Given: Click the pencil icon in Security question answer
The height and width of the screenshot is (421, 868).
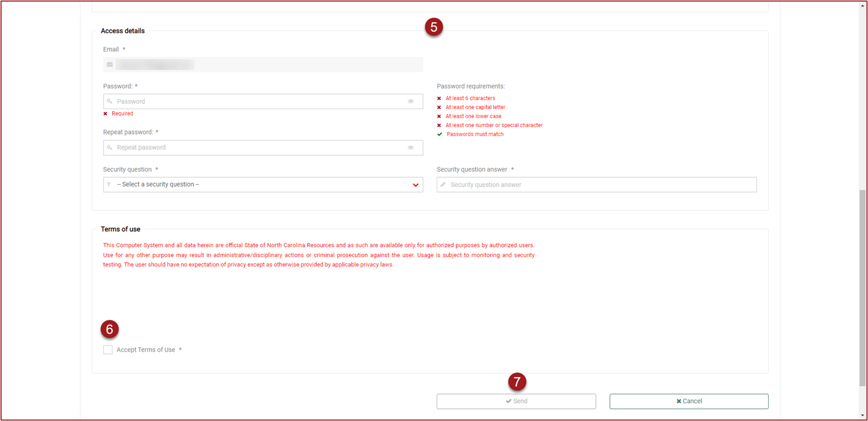Looking at the screenshot, I should coord(444,185).
